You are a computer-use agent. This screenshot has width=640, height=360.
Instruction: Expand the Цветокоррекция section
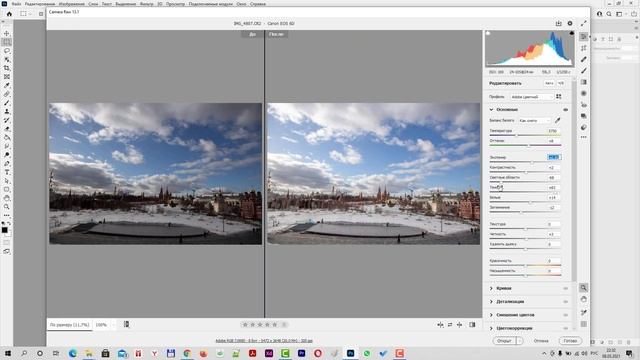pos(491,328)
